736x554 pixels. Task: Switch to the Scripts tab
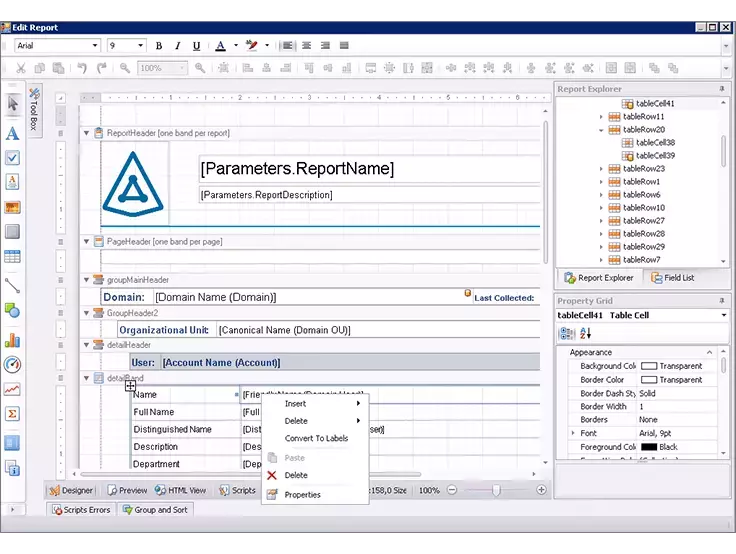(238, 490)
